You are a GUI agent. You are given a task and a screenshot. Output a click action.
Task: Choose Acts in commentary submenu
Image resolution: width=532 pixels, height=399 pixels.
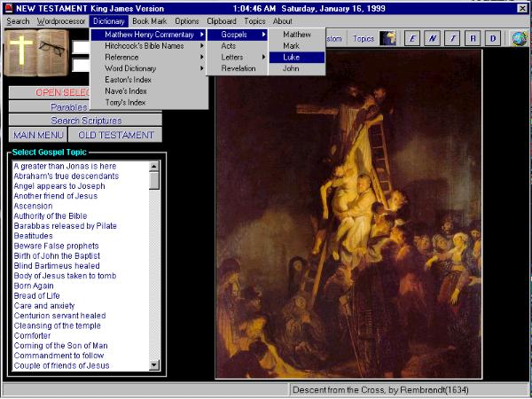(238, 46)
